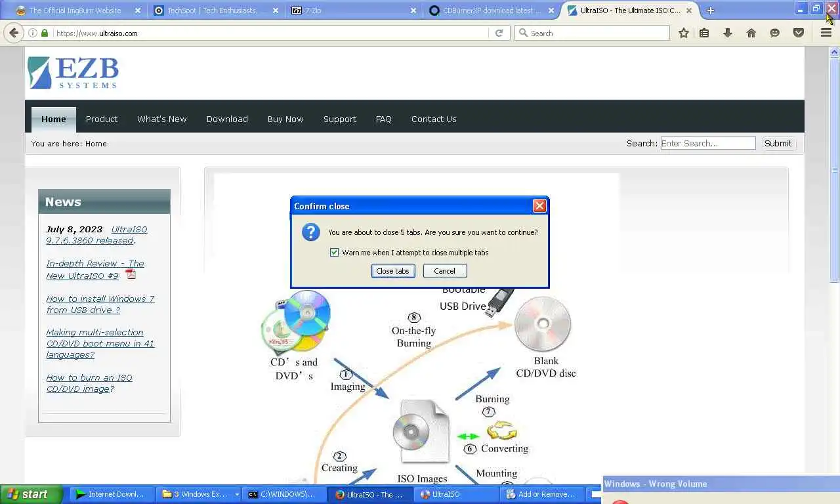Image resolution: width=840 pixels, height=504 pixels.
Task: Open the Pocket toolbar icon
Action: point(799,33)
